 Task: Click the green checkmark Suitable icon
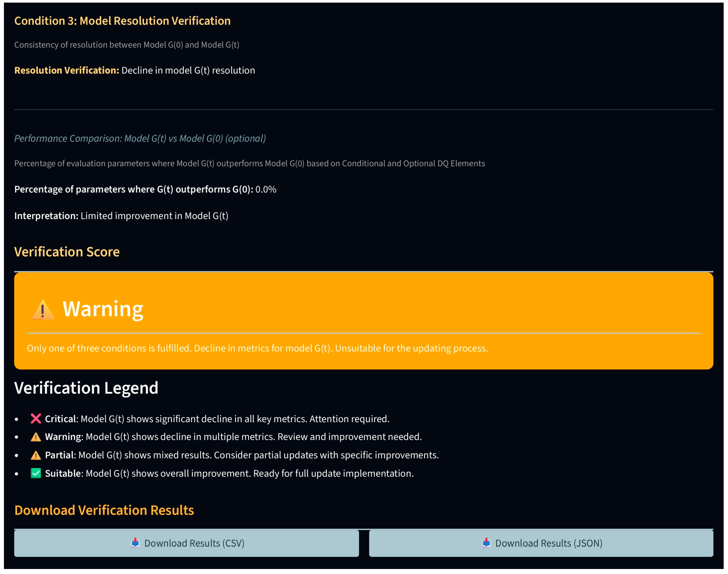pyautogui.click(x=36, y=474)
